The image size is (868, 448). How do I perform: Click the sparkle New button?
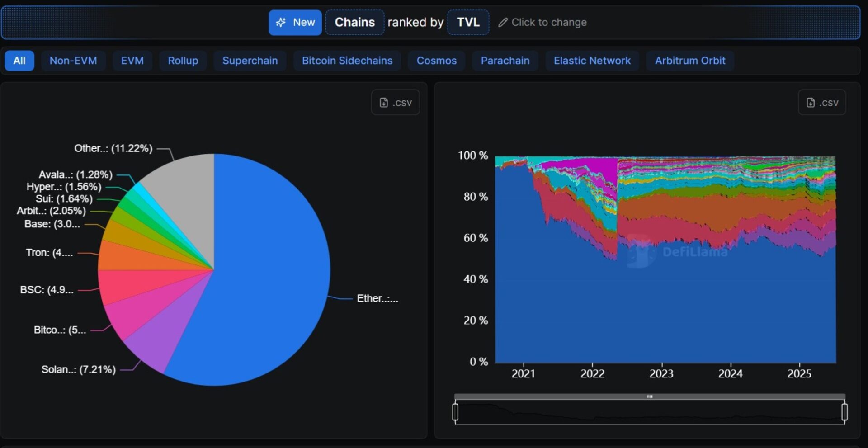pyautogui.click(x=295, y=23)
